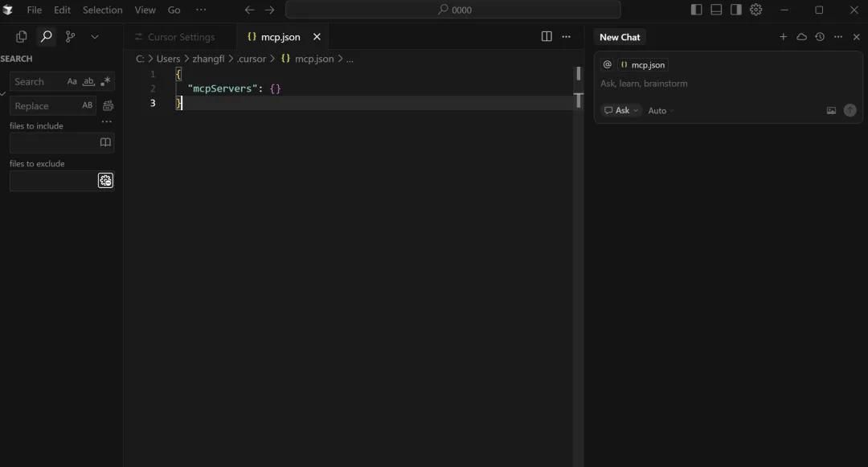The height and width of the screenshot is (467, 868).
Task: Open the Source Control view
Action: [70, 37]
